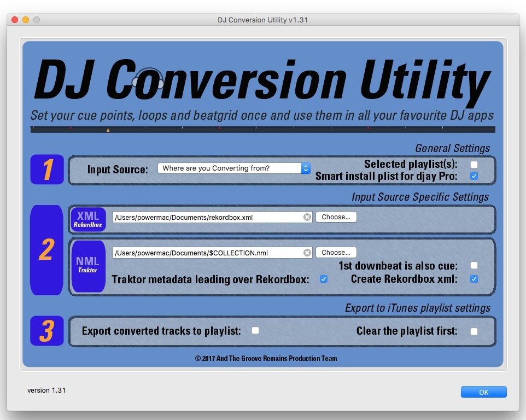
Task: Clear the rekordbox.xml path field
Action: (x=307, y=217)
